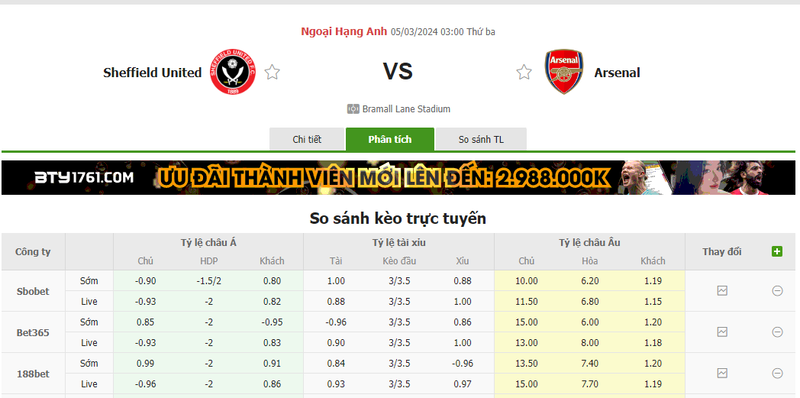Open the So sánh TL tab
800x398 pixels.
[481, 139]
